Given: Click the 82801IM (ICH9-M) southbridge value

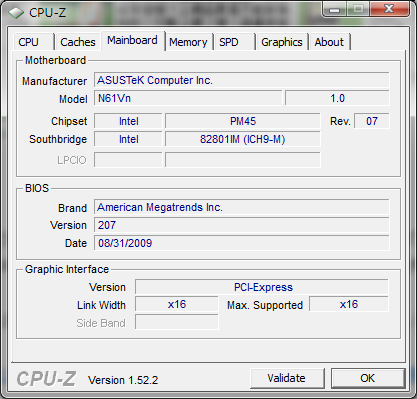Looking at the screenshot, I should click(x=243, y=139).
